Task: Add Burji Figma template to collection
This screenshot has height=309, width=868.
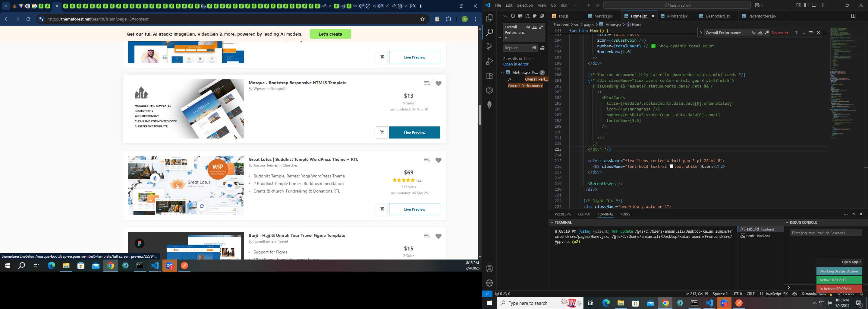Action: [x=427, y=236]
